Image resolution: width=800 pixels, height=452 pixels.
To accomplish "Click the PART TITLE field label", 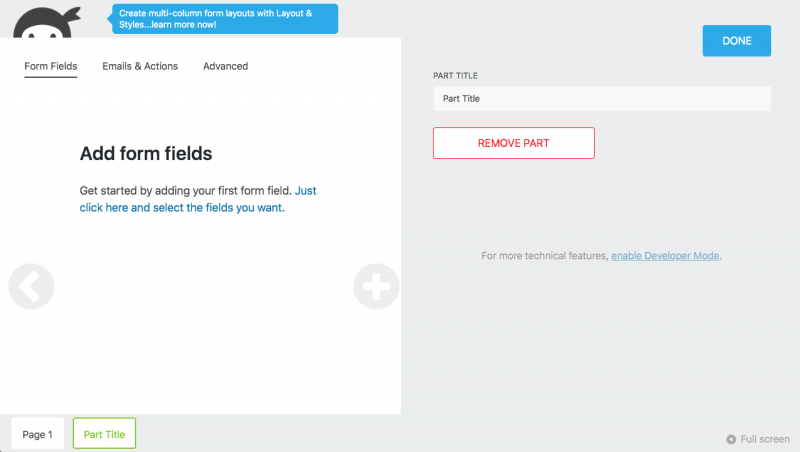I will (457, 76).
